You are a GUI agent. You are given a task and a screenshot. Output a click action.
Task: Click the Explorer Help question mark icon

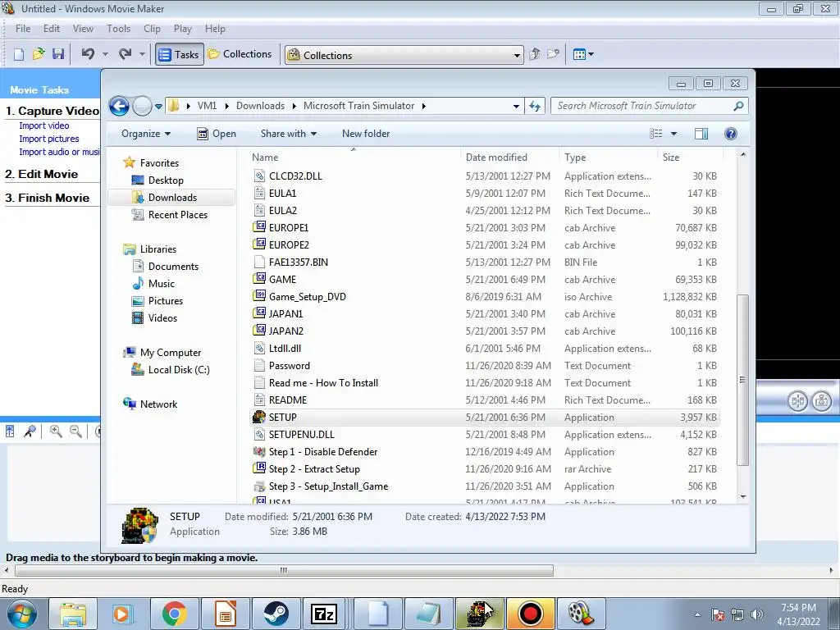pyautogui.click(x=731, y=134)
